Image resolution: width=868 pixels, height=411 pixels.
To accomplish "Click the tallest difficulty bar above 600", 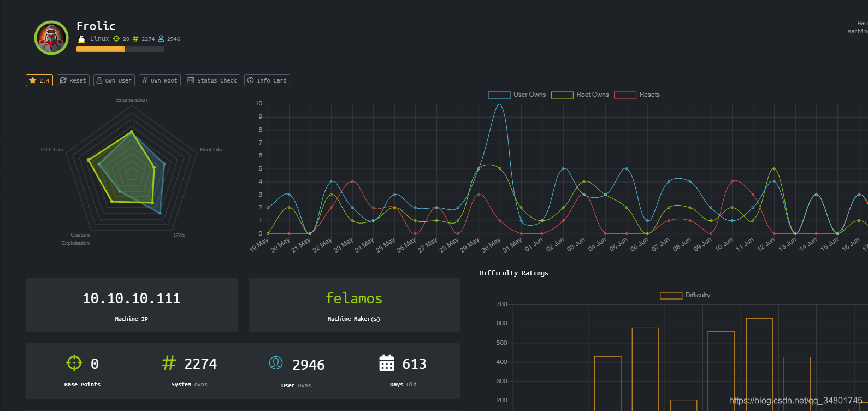I will 759,364.
